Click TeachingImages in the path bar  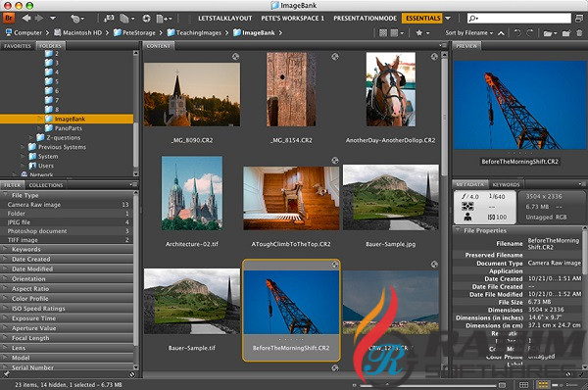click(194, 32)
